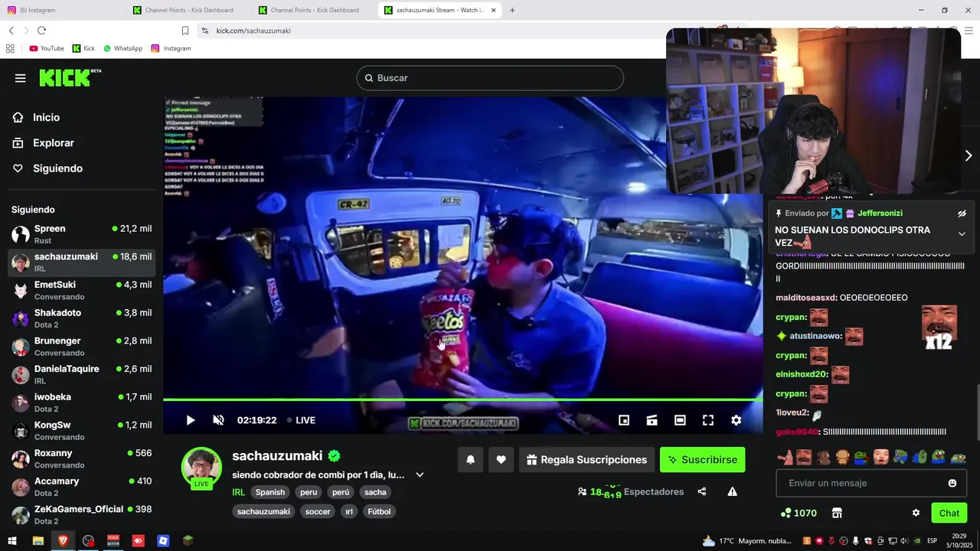Screen dimensions: 980x551
Task: Open Roblox from taskbar
Action: click(x=163, y=541)
